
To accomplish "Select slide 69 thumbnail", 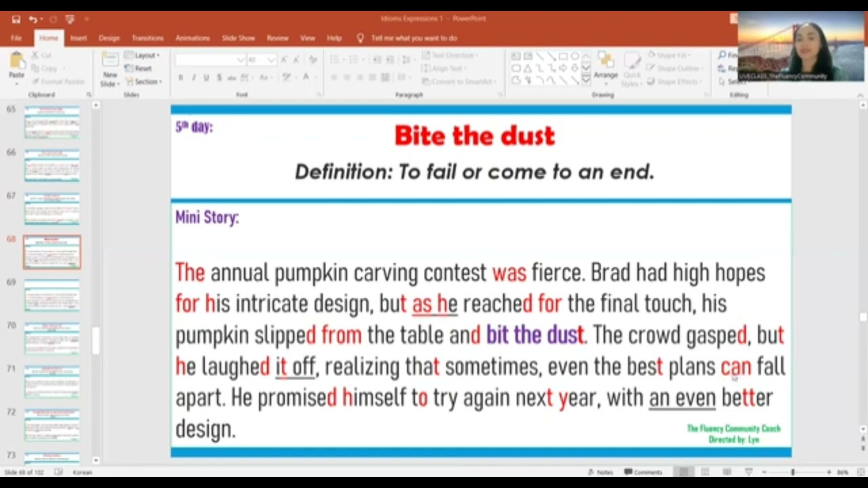I will coord(52,296).
